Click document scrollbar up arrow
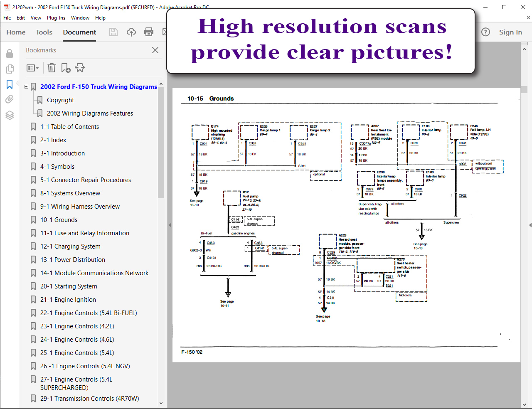 pos(524,49)
